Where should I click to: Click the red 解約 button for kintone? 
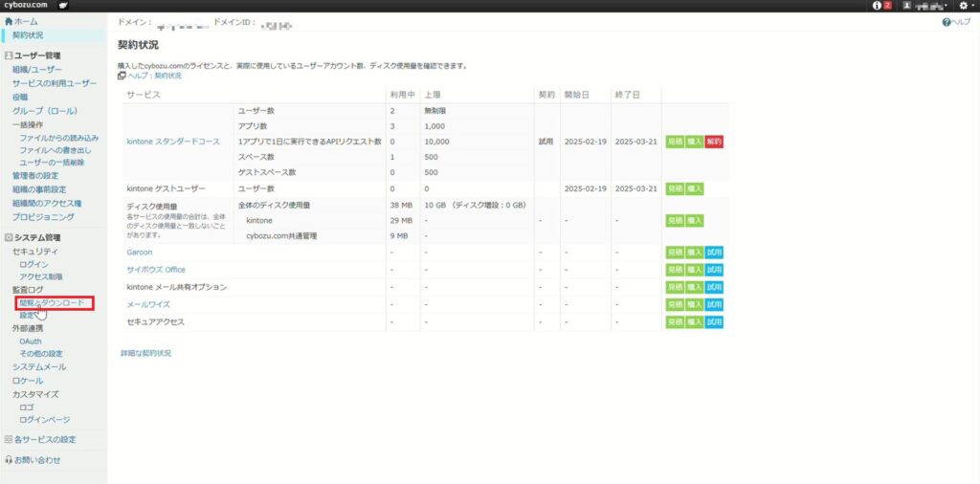point(714,142)
